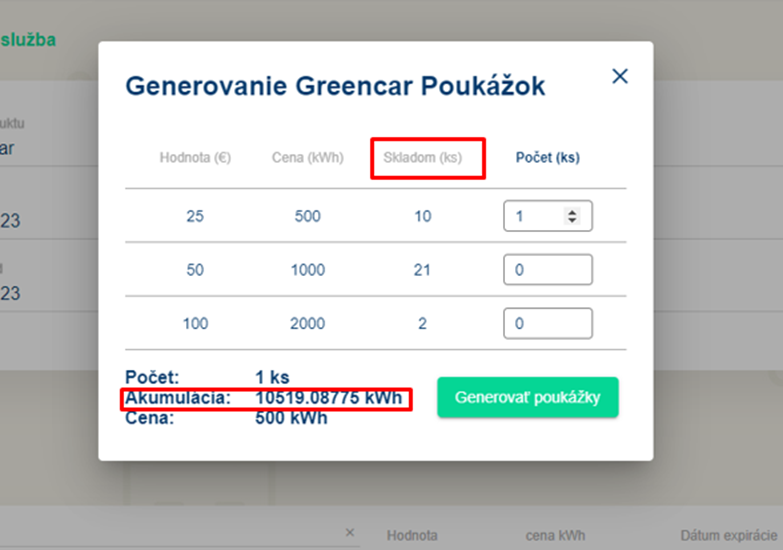Viewport: 783px width, 550px height.
Task: Select the 25 value cell
Action: pos(195,216)
